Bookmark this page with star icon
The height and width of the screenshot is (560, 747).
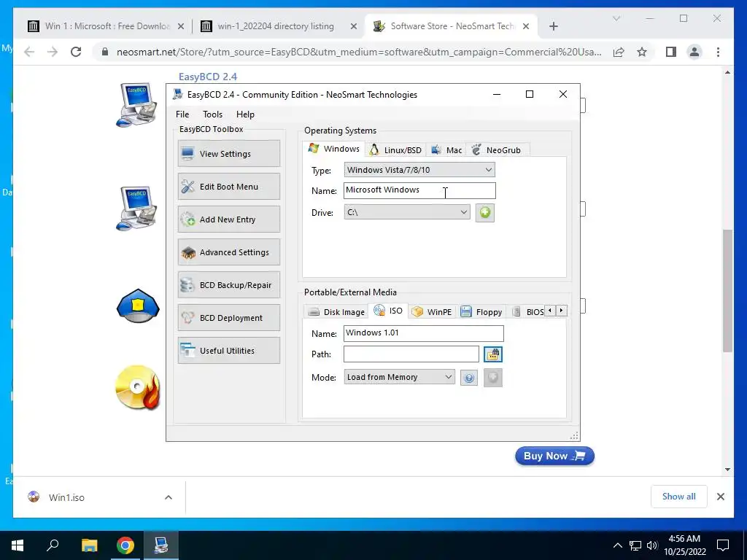(x=642, y=52)
